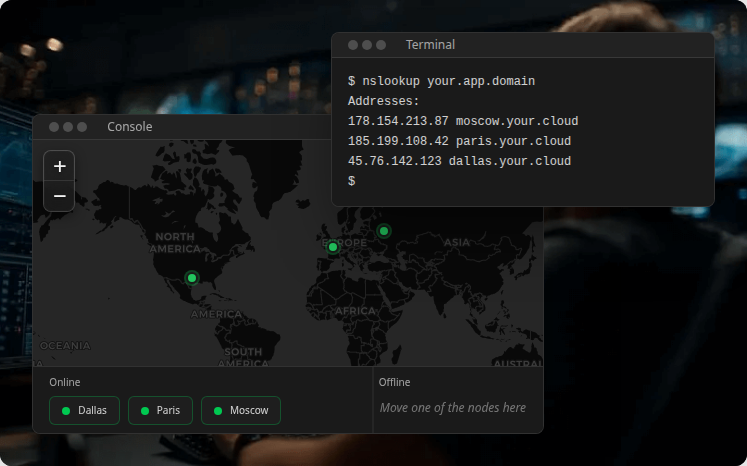Zoom in on the console map
Screen dimensions: 747x466
click(x=59, y=166)
